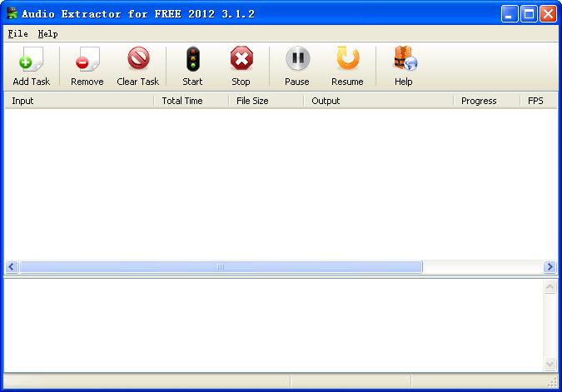Click the Progress column header
This screenshot has width=562, height=392.
click(x=486, y=101)
